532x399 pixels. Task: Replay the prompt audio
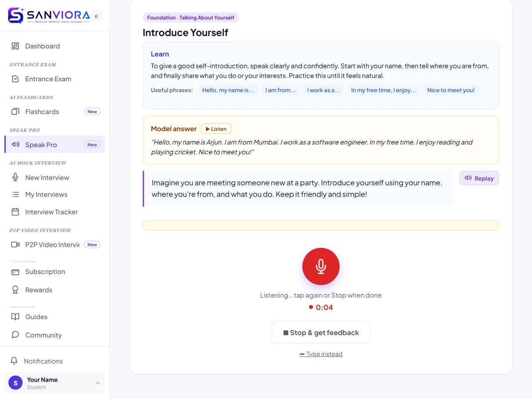pyautogui.click(x=479, y=178)
